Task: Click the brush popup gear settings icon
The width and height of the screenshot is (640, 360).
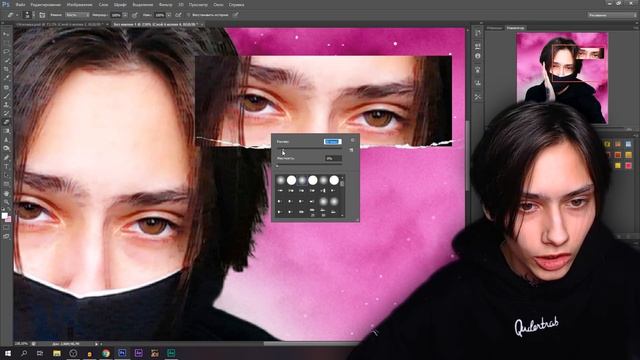Action: coord(353,140)
